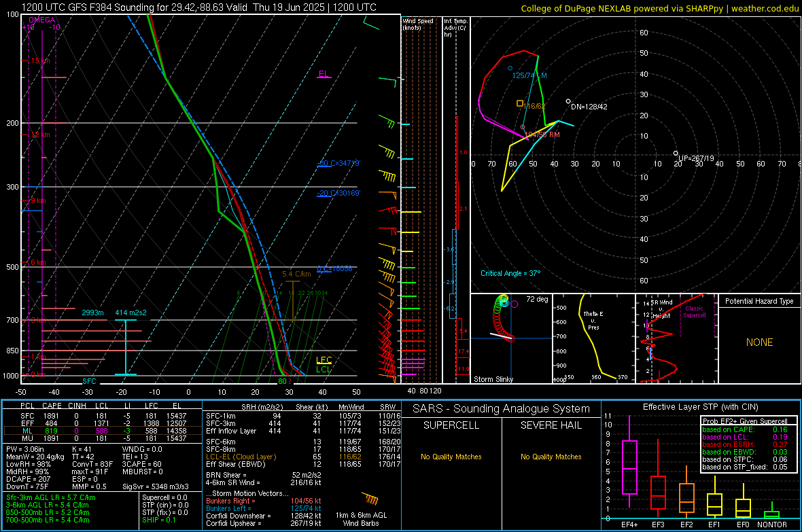The width and height of the screenshot is (802, 532).
Task: Click the UP=267/19 Corfidi upshear circle marker
Action: click(x=676, y=153)
